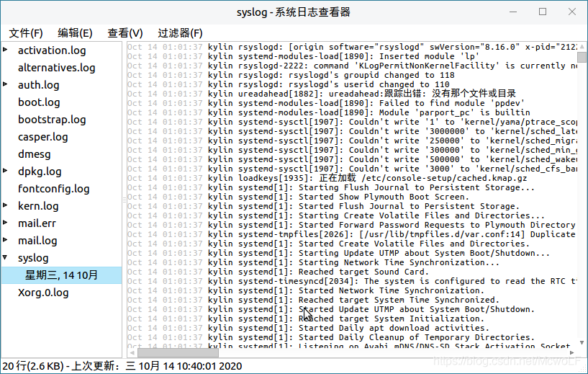The height and width of the screenshot is (374, 588).
Task: Click the horizontal scrollbar thumb in log view
Action: [178, 352]
